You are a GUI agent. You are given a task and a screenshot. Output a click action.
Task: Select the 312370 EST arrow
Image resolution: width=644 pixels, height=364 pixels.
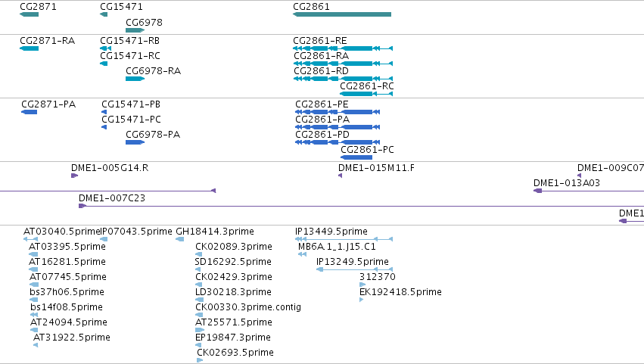pos(362,285)
